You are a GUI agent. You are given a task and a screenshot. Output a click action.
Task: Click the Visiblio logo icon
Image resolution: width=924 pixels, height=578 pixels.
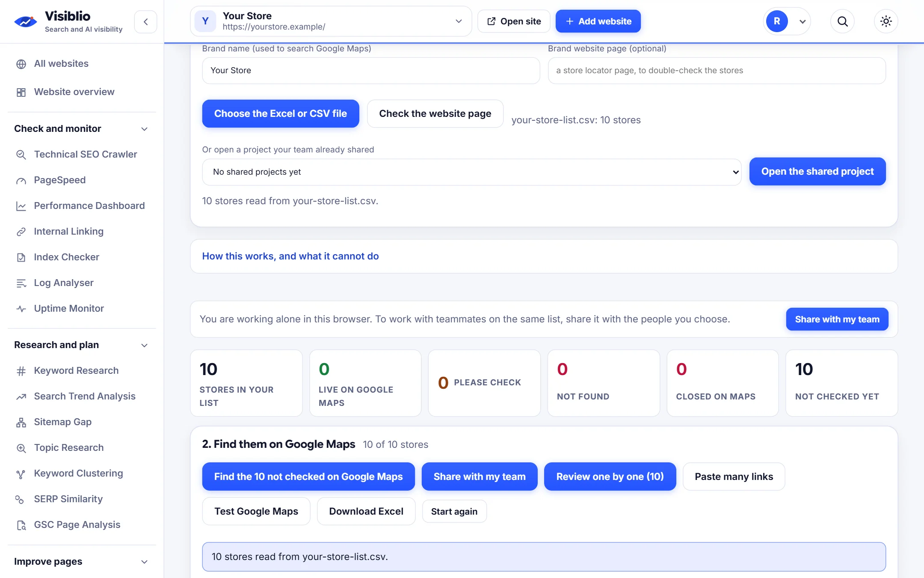26,21
